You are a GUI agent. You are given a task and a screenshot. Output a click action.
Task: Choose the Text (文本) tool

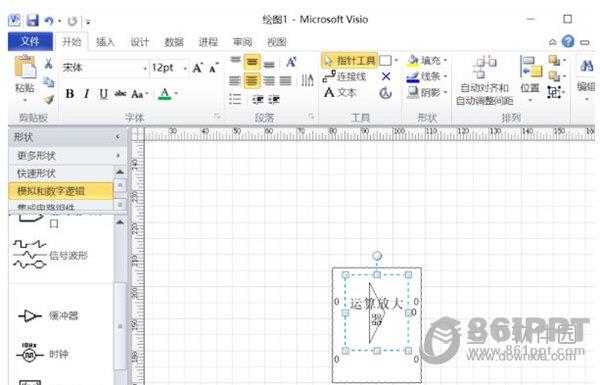tap(340, 93)
